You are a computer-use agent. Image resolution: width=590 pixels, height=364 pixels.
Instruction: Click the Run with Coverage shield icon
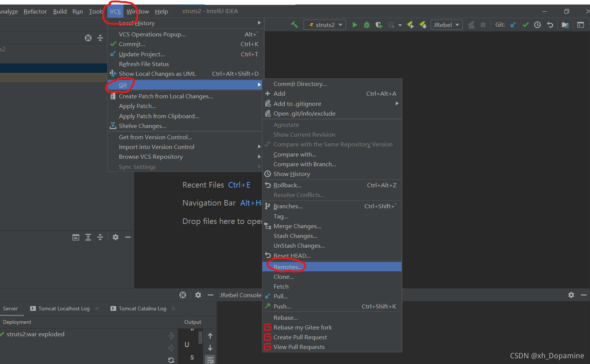(x=379, y=25)
